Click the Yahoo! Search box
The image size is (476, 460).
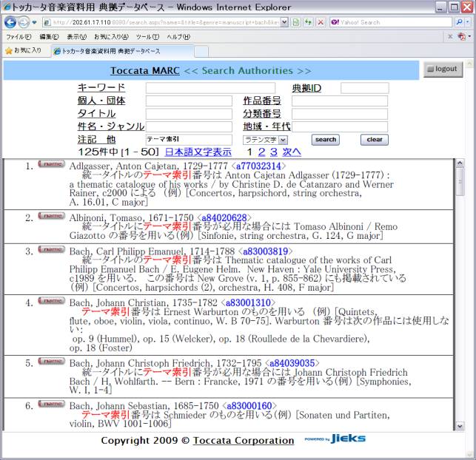pyautogui.click(x=391, y=22)
